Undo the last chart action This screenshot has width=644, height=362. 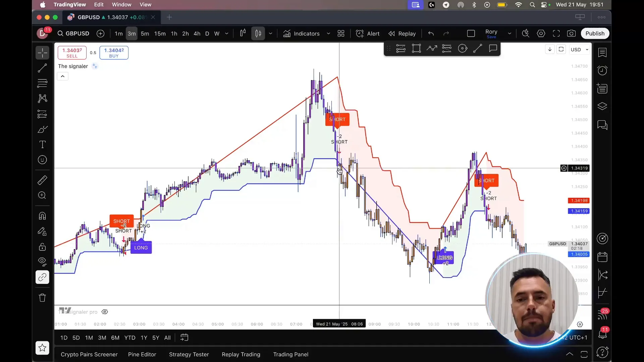[x=431, y=34]
